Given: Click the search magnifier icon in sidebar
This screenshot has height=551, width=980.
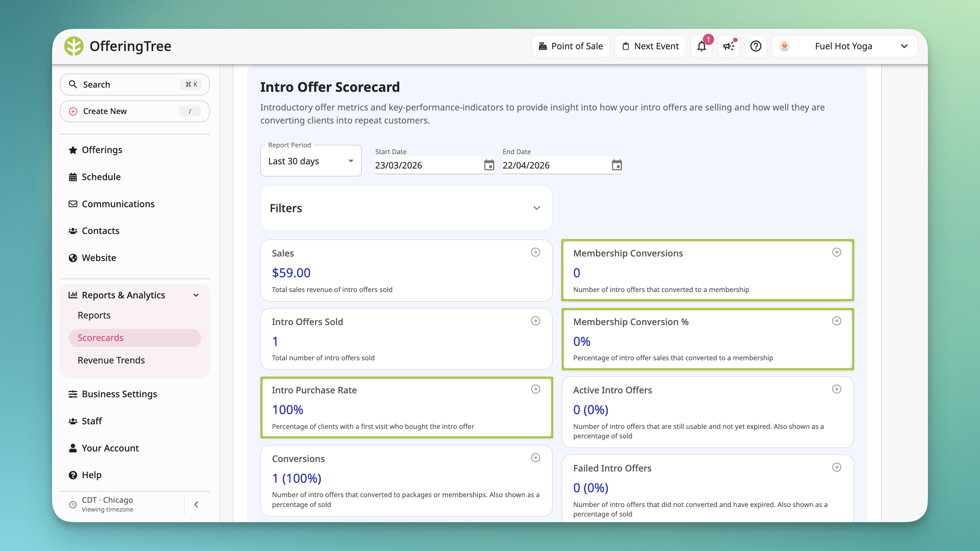Looking at the screenshot, I should click(x=73, y=84).
